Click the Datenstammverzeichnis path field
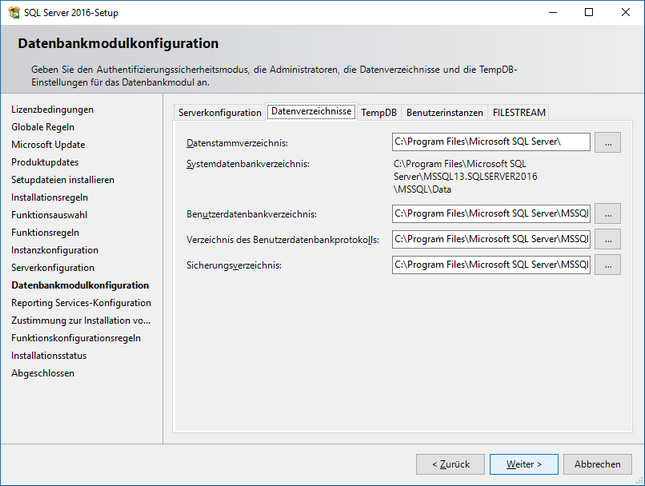 pyautogui.click(x=491, y=142)
